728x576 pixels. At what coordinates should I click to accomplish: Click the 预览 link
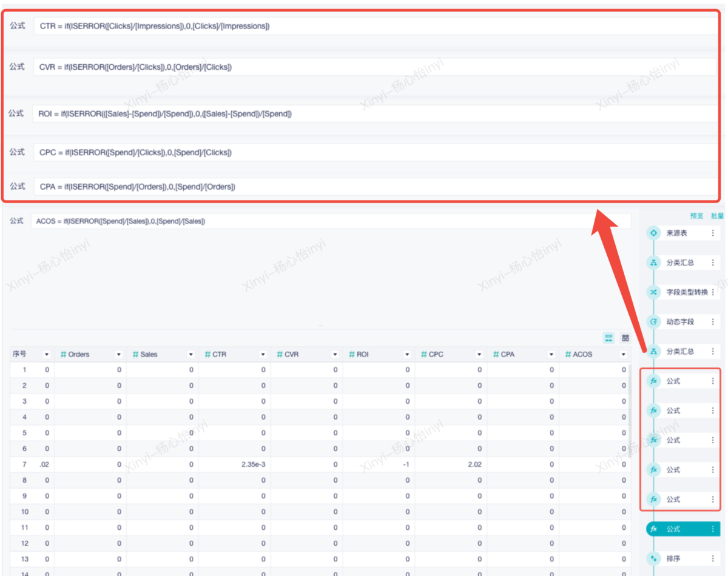[x=696, y=216]
